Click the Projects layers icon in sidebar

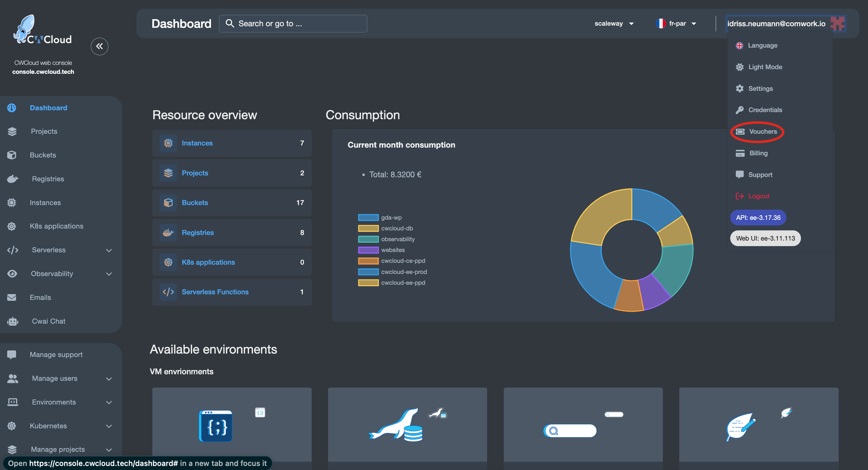click(12, 132)
